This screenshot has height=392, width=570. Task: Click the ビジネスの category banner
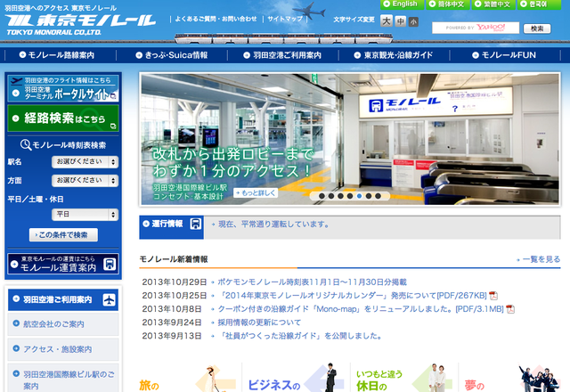coord(296,378)
